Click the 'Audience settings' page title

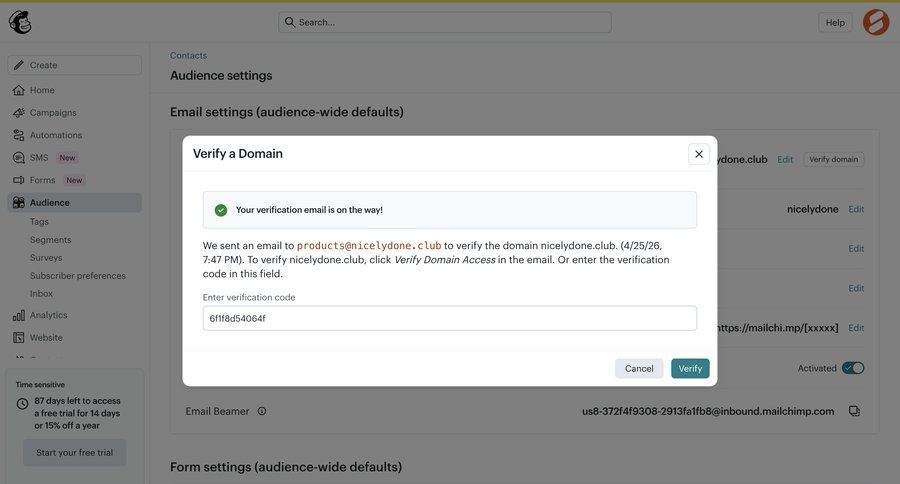221,76
